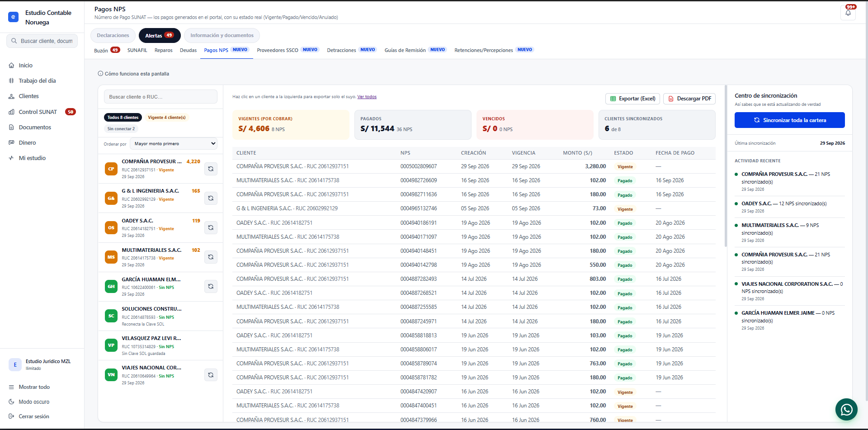The image size is (868, 430).
Task: Click the SC avatar of Soluciones Constru
Action: [x=111, y=316]
